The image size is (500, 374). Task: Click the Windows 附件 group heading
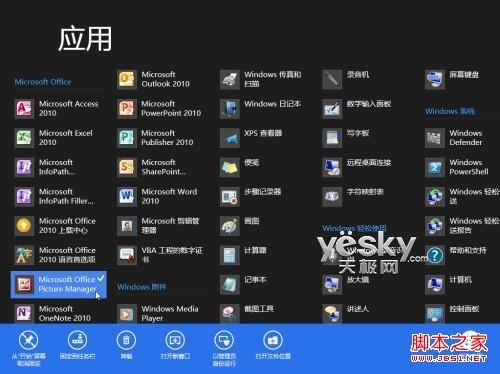[x=142, y=287]
